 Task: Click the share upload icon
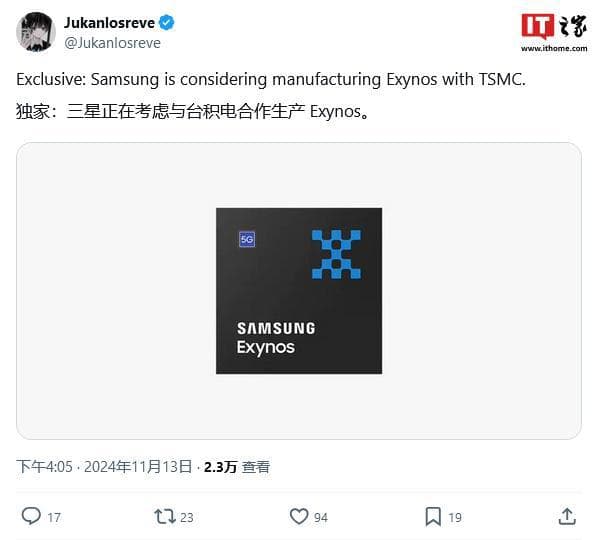click(567, 516)
